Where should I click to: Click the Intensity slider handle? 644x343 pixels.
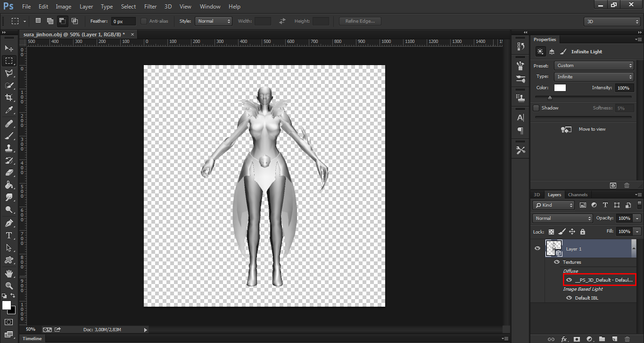(550, 98)
